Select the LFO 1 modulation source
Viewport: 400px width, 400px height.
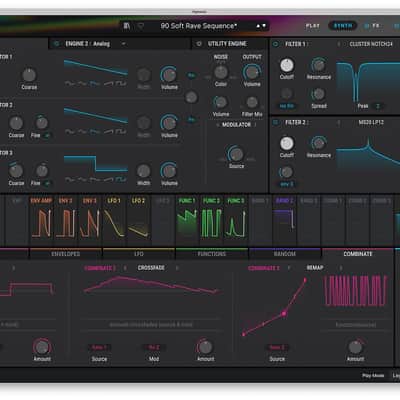[114, 220]
